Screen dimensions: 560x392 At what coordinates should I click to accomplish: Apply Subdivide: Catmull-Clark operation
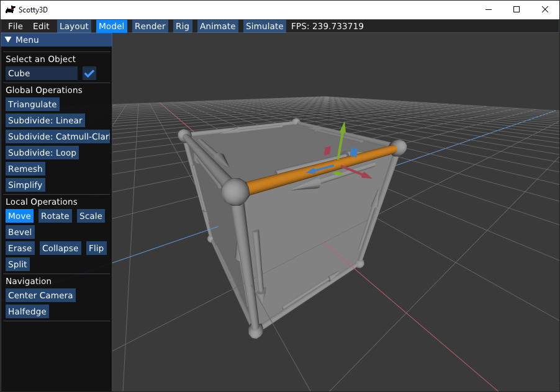58,136
